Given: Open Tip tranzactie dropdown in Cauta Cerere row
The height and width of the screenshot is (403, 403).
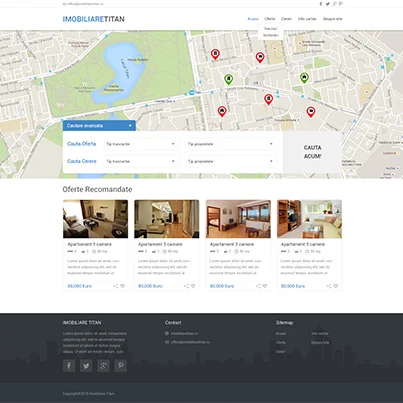Looking at the screenshot, I should 141,161.
